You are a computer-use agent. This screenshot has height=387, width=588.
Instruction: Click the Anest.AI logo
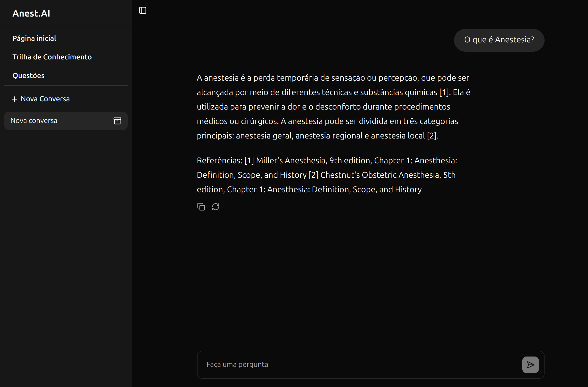(31, 13)
